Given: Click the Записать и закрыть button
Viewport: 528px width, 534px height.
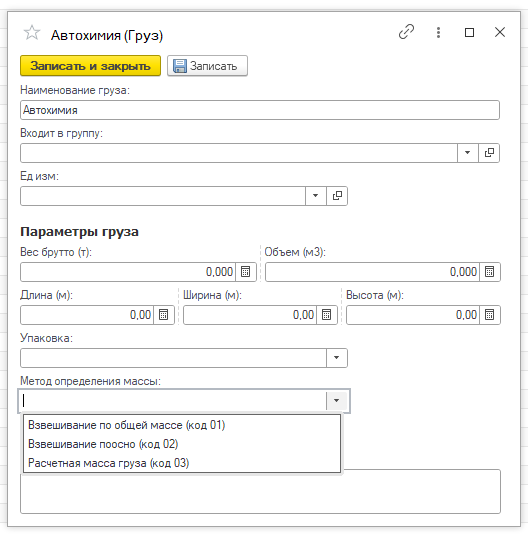Looking at the screenshot, I should pyautogui.click(x=90, y=66).
